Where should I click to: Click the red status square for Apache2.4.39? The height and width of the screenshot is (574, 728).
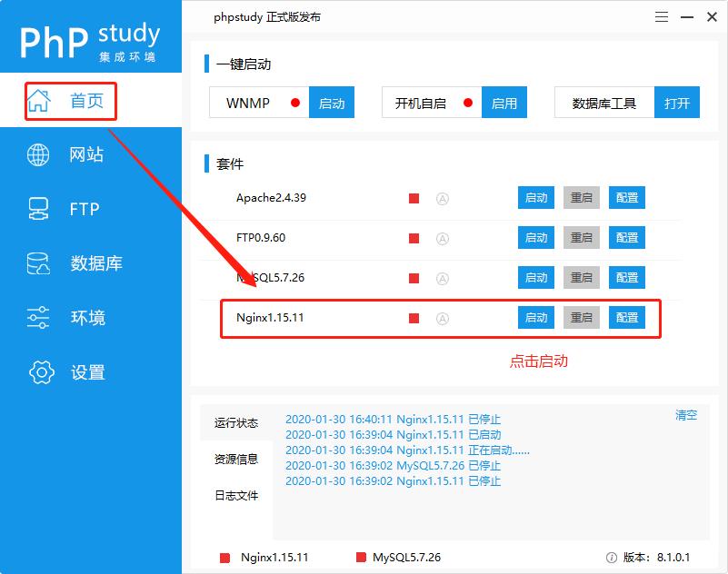pos(414,199)
